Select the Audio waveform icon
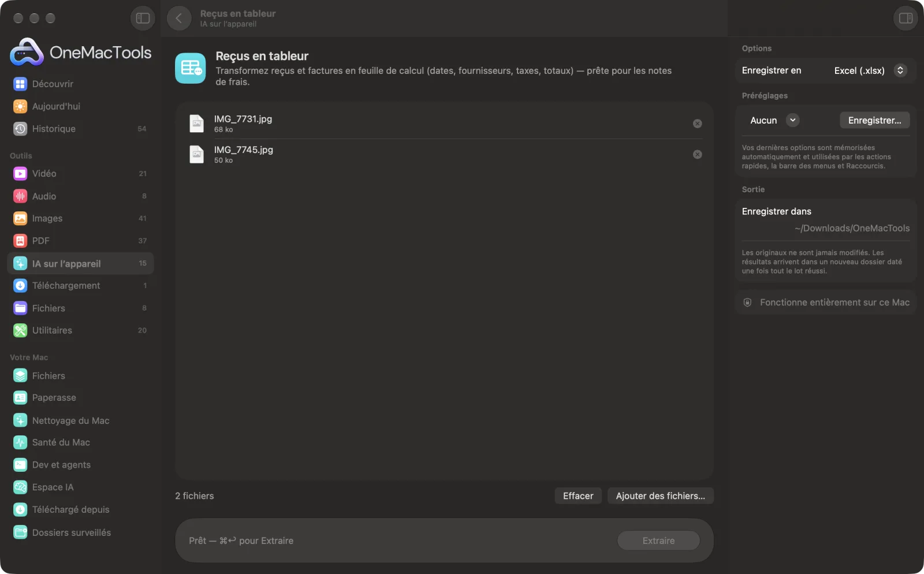The height and width of the screenshot is (574, 924). pos(20,196)
